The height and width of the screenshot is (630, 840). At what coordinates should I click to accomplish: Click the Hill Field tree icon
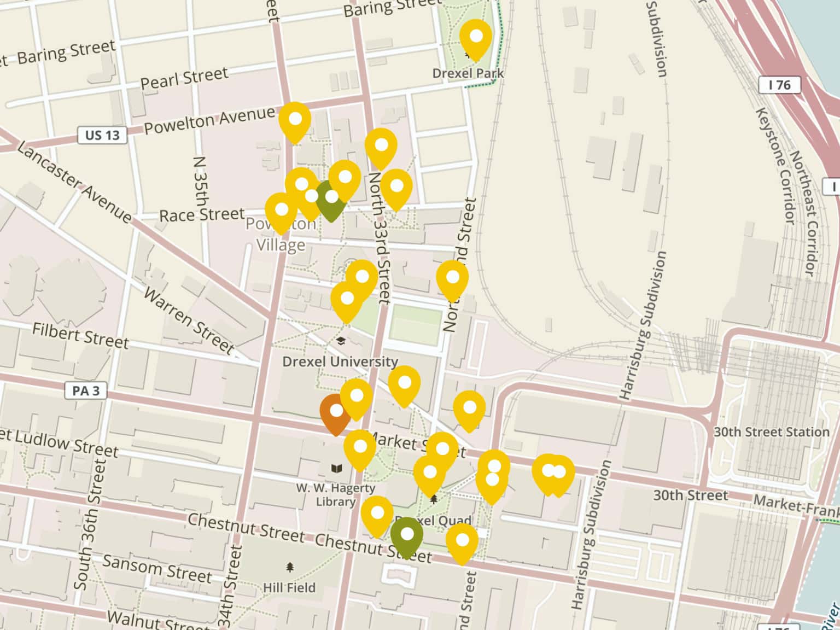pyautogui.click(x=290, y=568)
